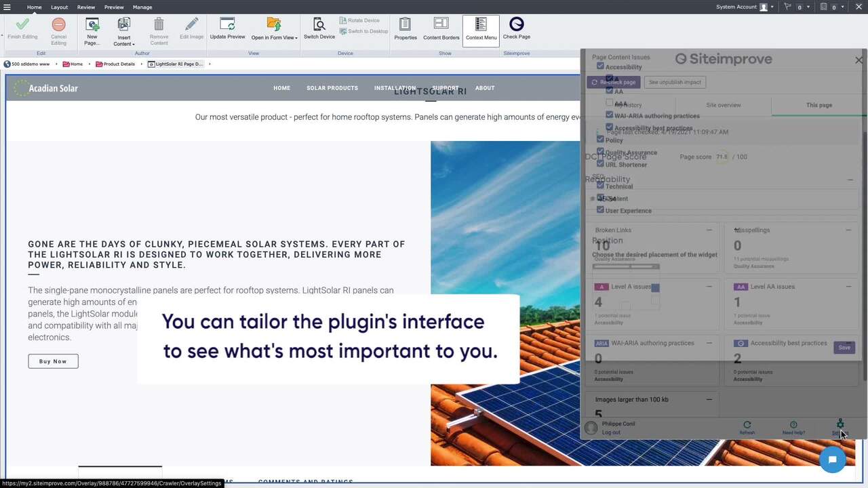Collapse the Misspellings card
This screenshot has width=868, height=488.
click(x=848, y=230)
